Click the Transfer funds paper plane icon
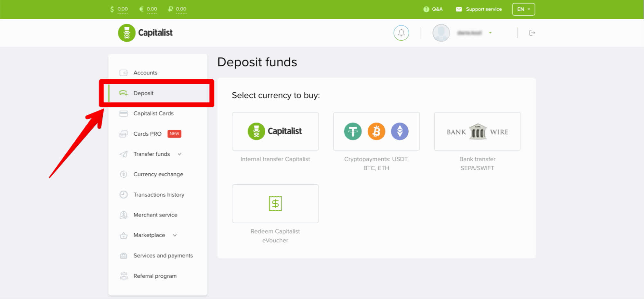The height and width of the screenshot is (299, 644). [x=123, y=154]
